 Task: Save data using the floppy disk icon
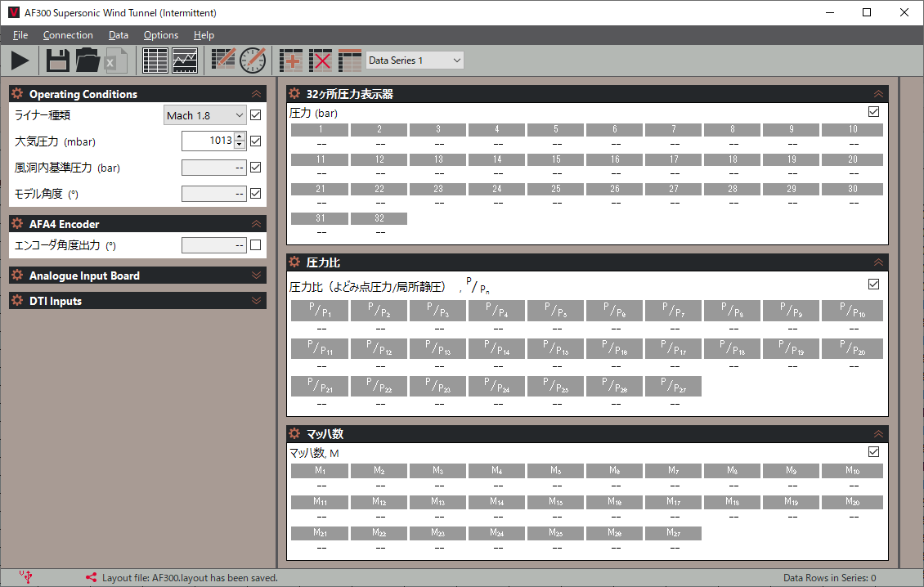click(x=58, y=60)
